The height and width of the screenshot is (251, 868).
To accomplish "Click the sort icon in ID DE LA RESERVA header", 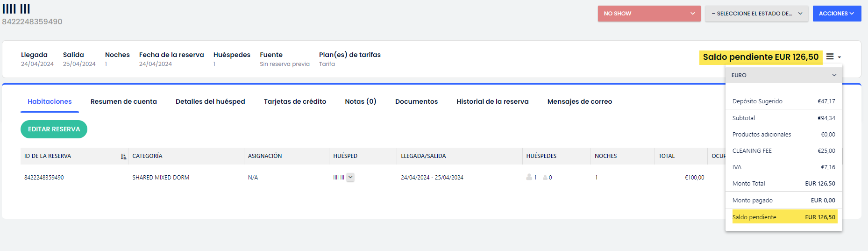I will 123,156.
